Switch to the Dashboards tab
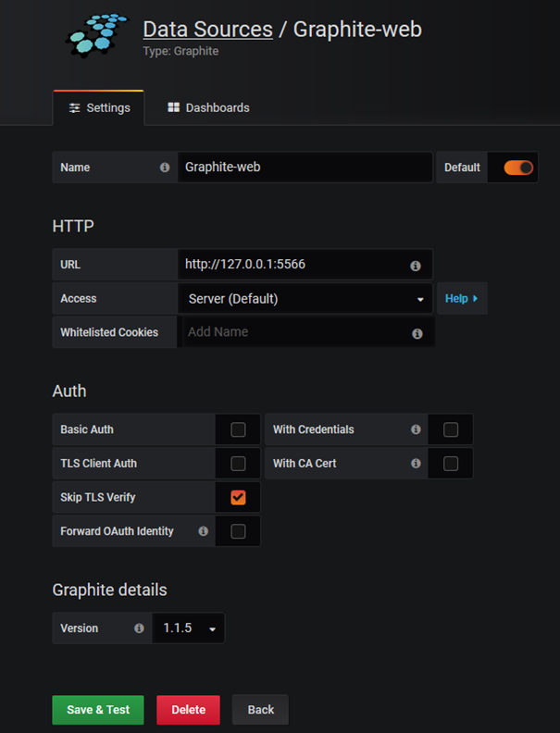The height and width of the screenshot is (733, 560). 208,108
